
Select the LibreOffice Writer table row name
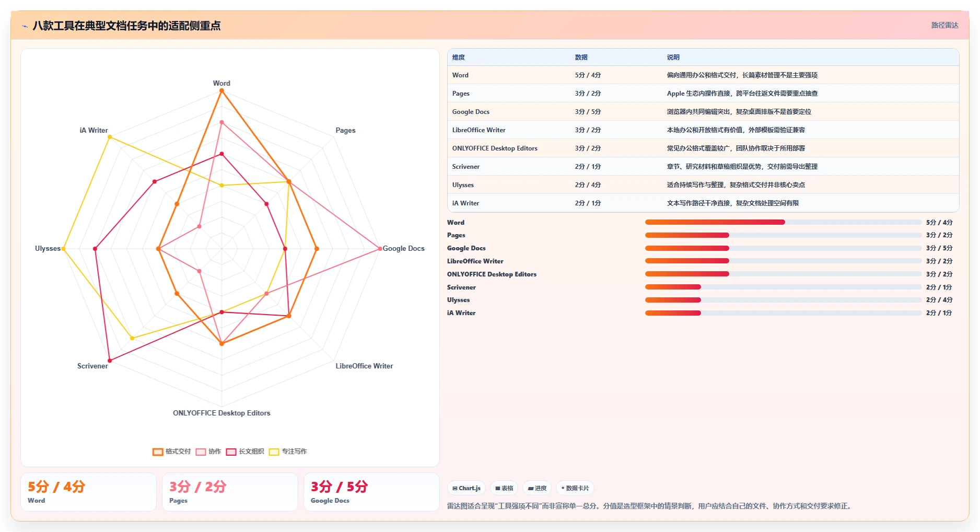coord(479,130)
